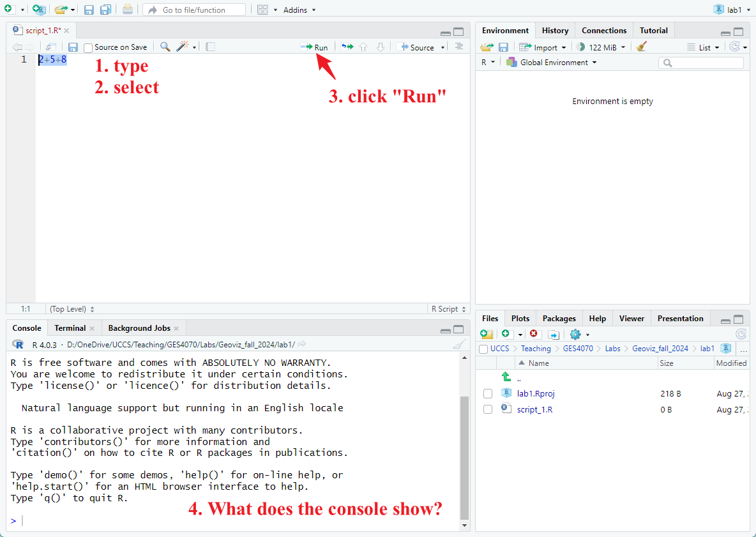Click the clear console broom icon

click(458, 344)
